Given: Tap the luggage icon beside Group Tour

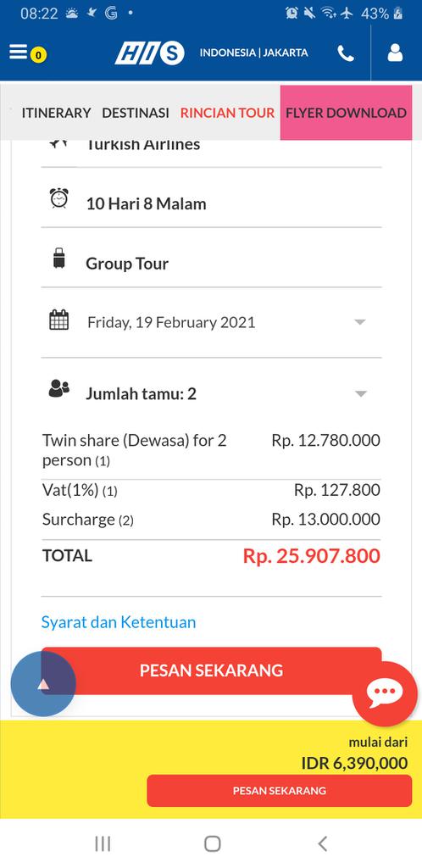Looking at the screenshot, I should click(x=59, y=259).
